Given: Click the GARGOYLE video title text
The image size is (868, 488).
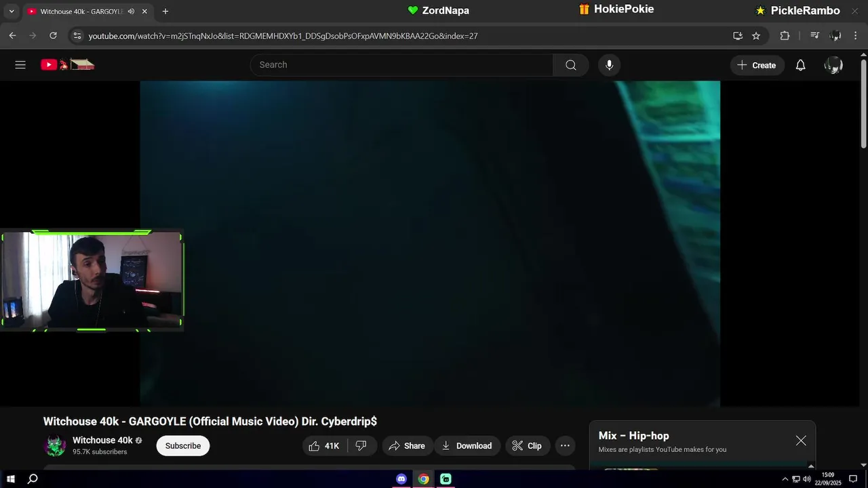Looking at the screenshot, I should click(210, 422).
